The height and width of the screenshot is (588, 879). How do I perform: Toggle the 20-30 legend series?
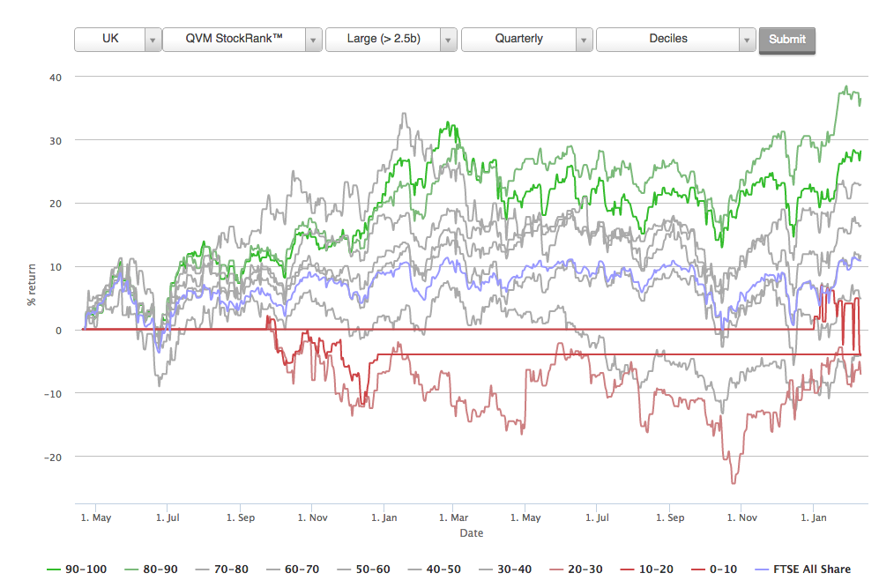pyautogui.click(x=577, y=569)
